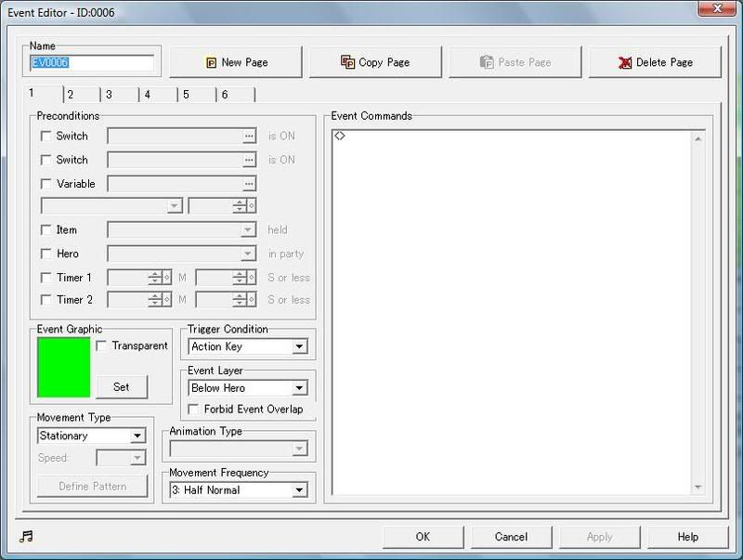Screen dimensions: 743x560
Task: Switch to event page tab 5
Action: pos(197,95)
